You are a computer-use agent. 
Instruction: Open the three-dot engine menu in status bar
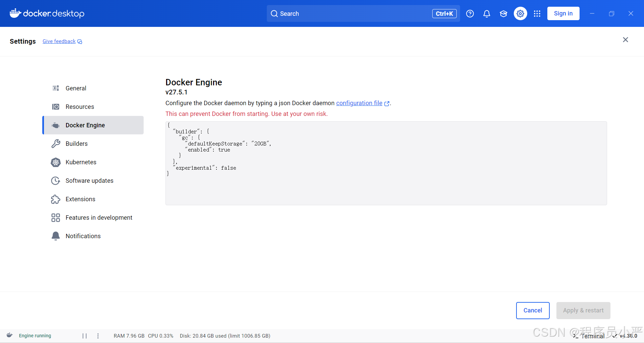pyautogui.click(x=98, y=336)
